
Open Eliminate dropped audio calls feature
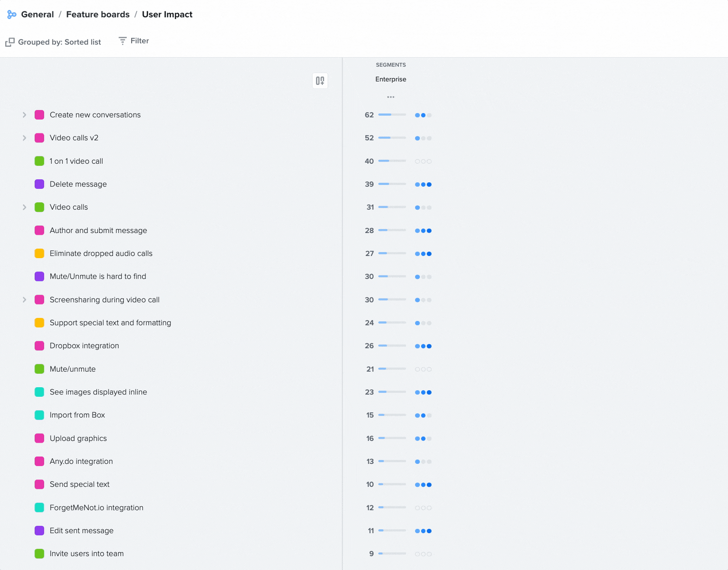point(101,253)
